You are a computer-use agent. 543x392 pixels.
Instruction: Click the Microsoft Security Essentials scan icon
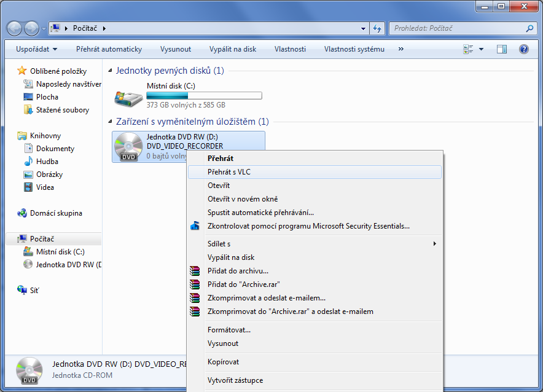pyautogui.click(x=195, y=226)
